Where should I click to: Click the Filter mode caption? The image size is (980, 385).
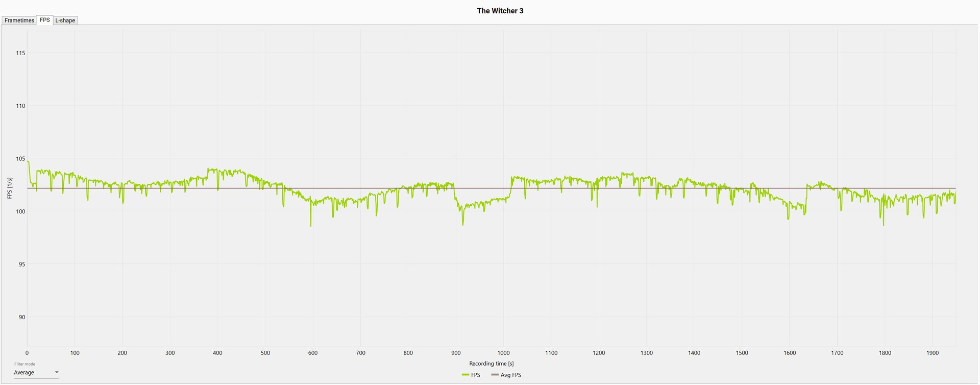click(24, 364)
